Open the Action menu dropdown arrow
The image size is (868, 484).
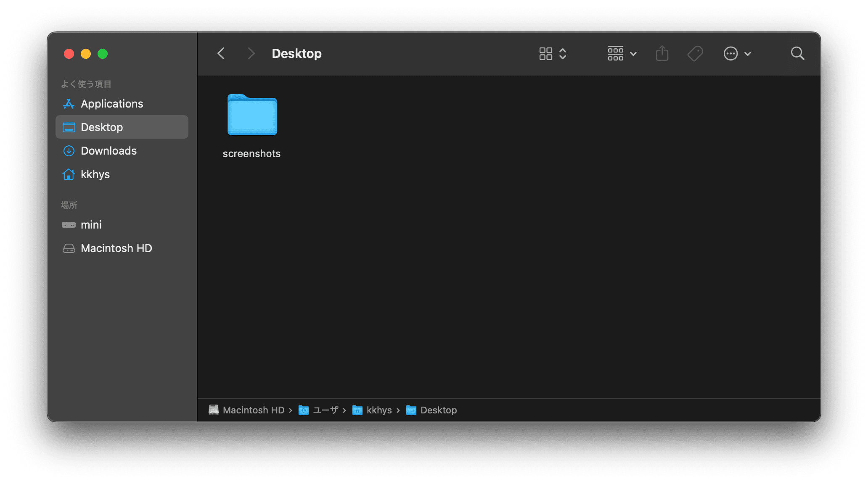[x=748, y=54]
